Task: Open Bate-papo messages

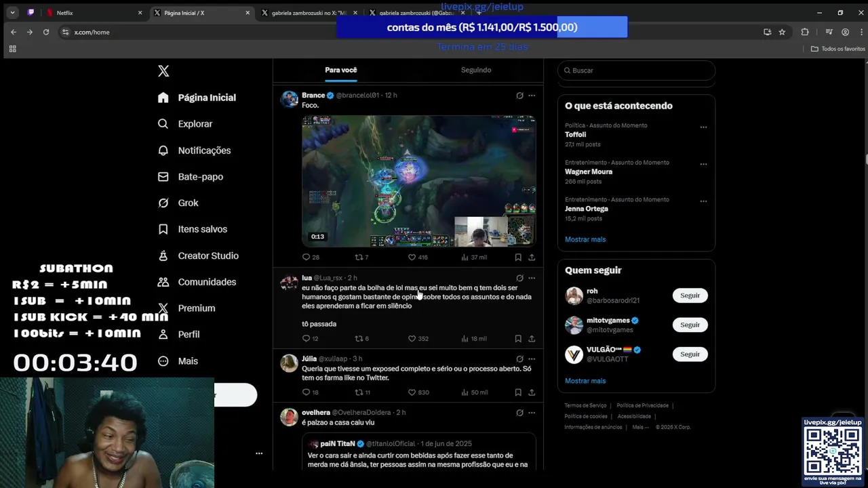Action: [190, 177]
